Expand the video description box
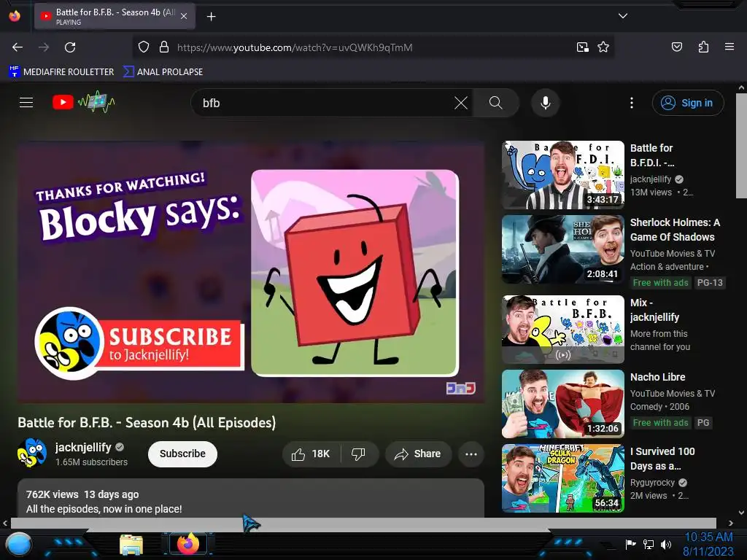This screenshot has width=747, height=560. pos(251,498)
